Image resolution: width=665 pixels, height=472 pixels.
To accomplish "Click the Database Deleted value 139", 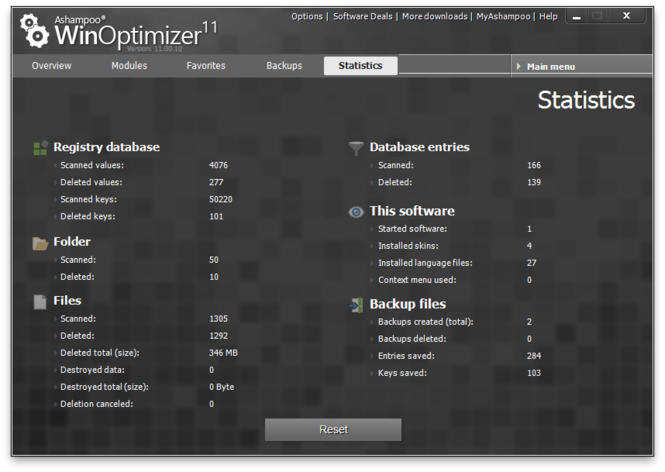I will [534, 182].
